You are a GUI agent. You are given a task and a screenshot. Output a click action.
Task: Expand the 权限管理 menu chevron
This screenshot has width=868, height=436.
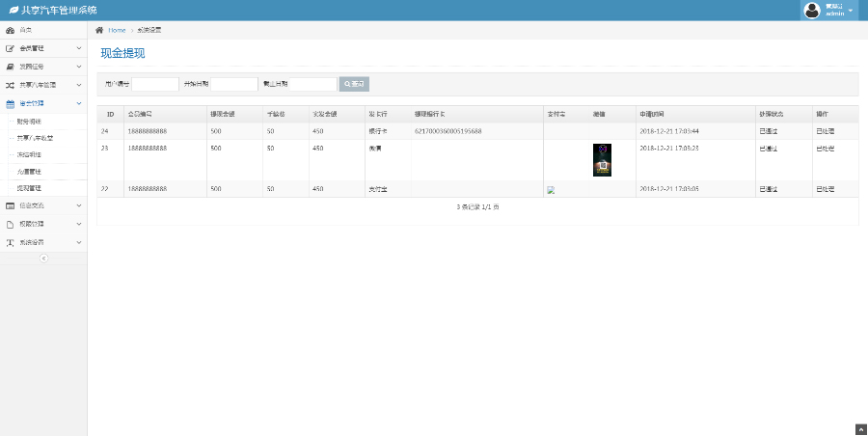tap(79, 224)
